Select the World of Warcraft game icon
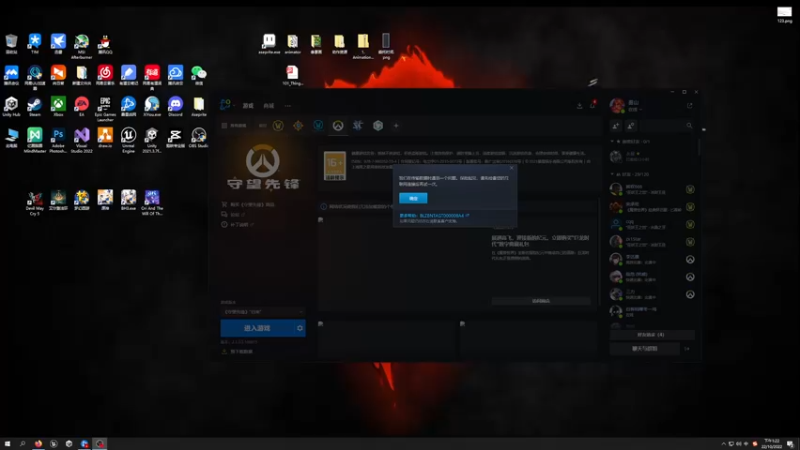Screen dimensions: 800x450 pyautogui.click(x=278, y=126)
